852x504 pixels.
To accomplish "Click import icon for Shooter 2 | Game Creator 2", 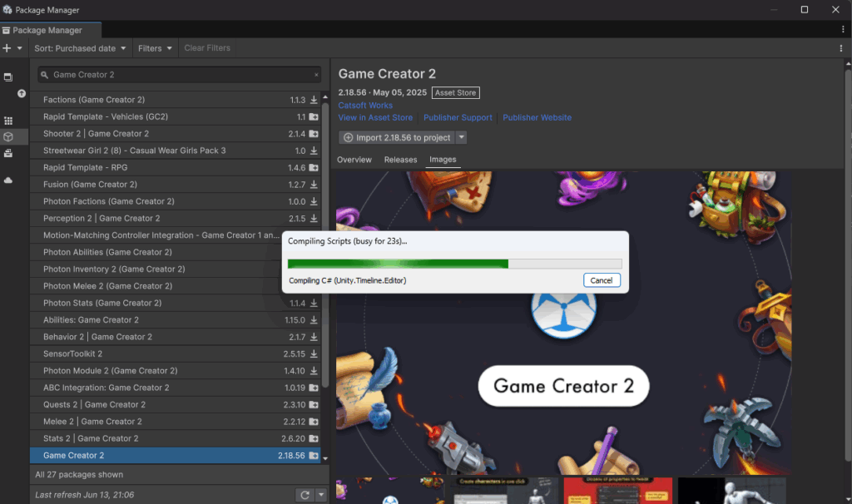I will click(x=314, y=134).
